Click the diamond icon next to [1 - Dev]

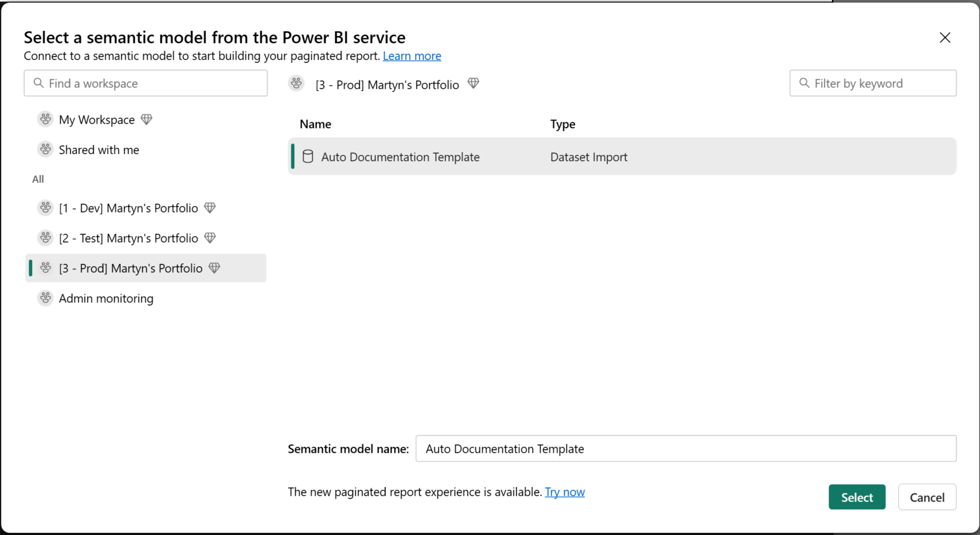(x=210, y=208)
